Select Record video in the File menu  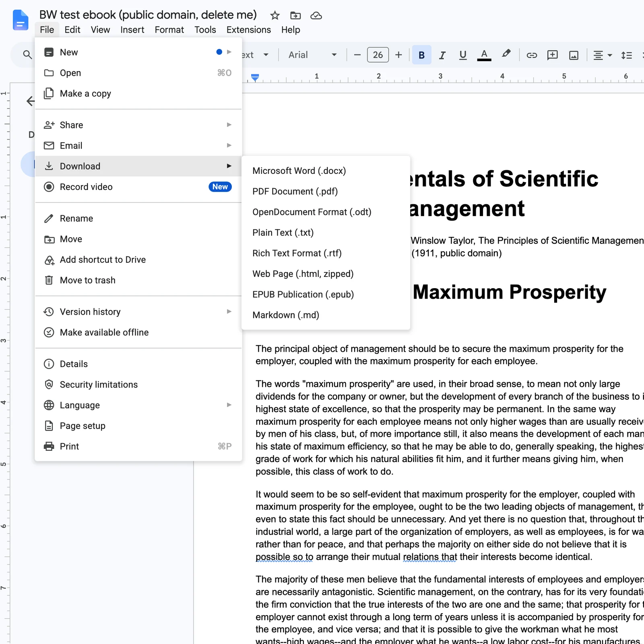pos(138,187)
